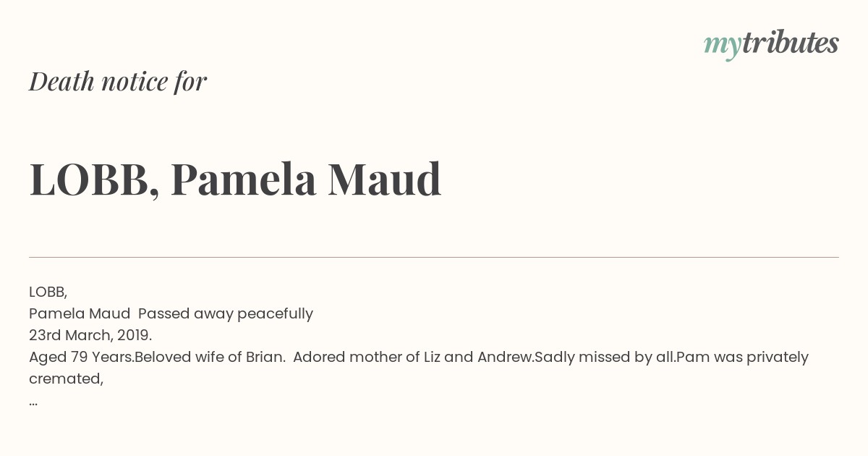Click the 'Death notice for' heading
The image size is (868, 456).
[118, 81]
